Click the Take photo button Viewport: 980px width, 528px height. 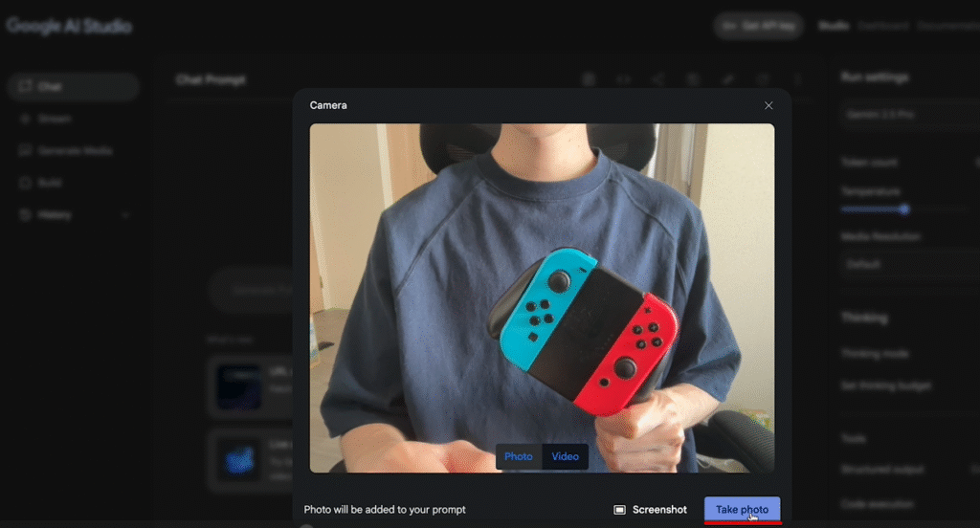coord(742,509)
